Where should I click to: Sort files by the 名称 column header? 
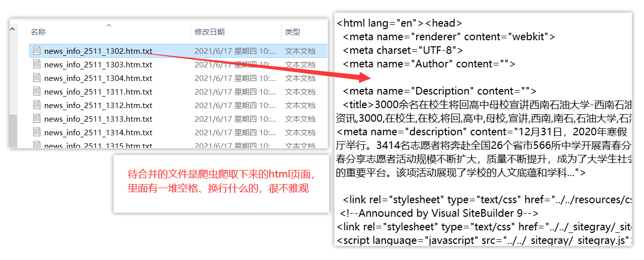click(x=38, y=32)
